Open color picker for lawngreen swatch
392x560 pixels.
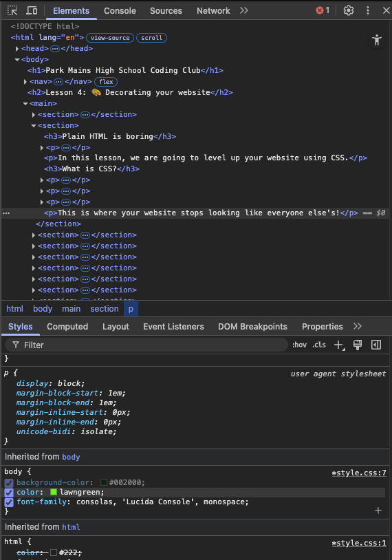(x=54, y=493)
